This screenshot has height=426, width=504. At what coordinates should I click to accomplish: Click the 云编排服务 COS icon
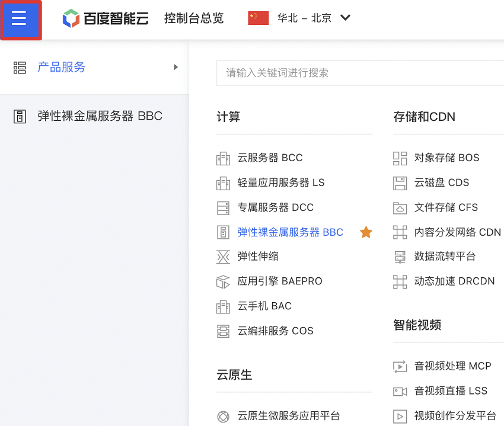(x=223, y=331)
